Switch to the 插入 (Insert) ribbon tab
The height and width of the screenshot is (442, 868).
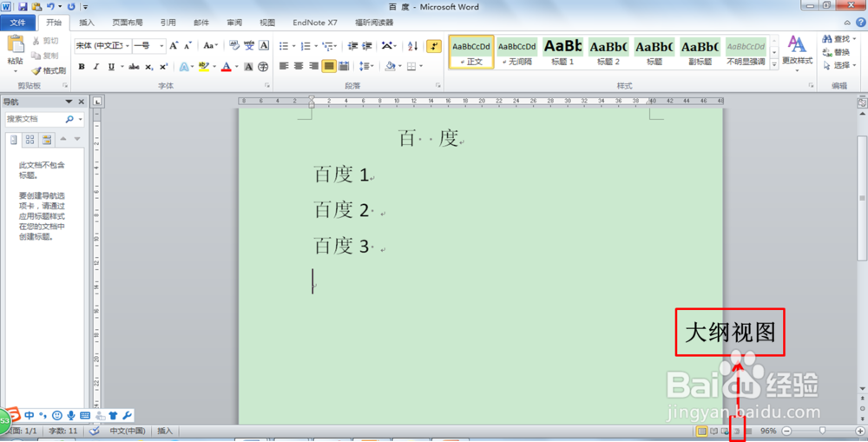click(x=87, y=23)
